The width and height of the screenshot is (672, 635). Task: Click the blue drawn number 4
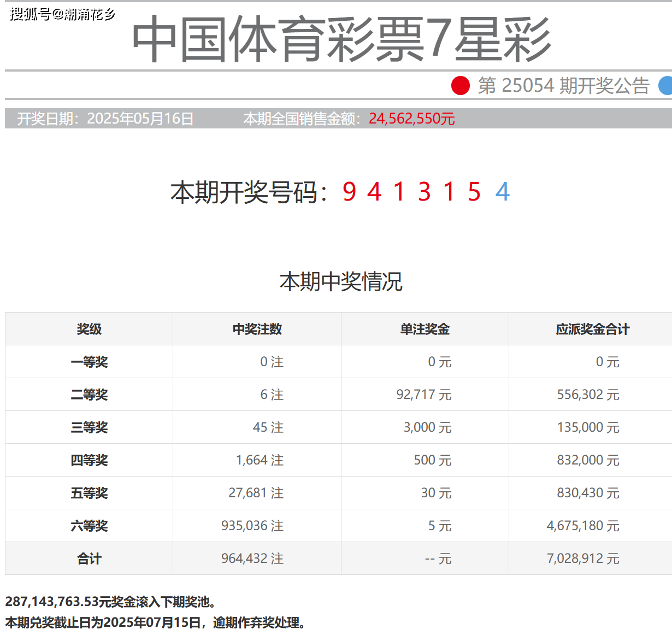pyautogui.click(x=503, y=192)
